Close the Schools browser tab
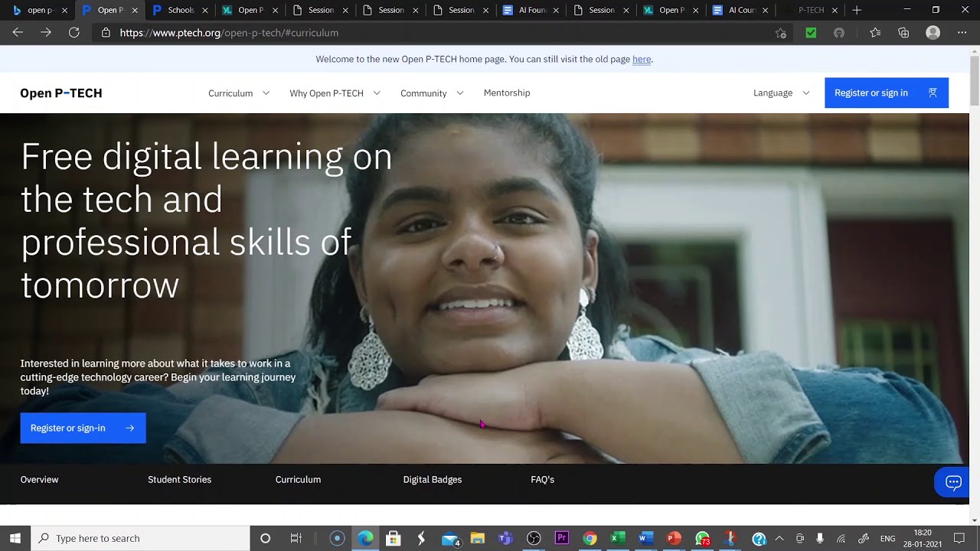Image resolution: width=980 pixels, height=551 pixels. pyautogui.click(x=204, y=11)
